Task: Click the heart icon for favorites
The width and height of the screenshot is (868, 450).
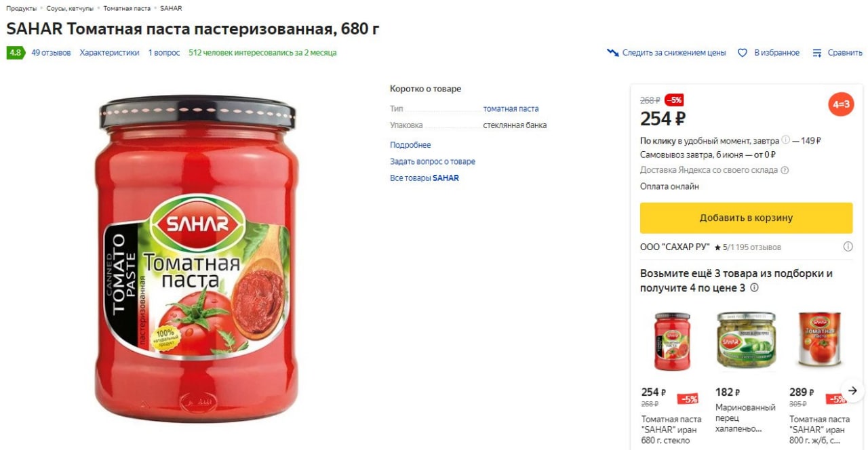Action: coord(742,53)
